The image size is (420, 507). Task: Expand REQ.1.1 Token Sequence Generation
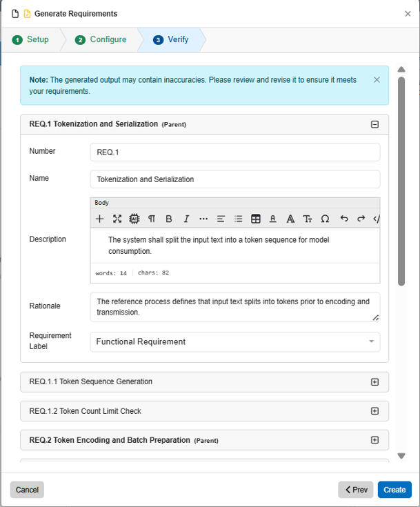point(374,382)
